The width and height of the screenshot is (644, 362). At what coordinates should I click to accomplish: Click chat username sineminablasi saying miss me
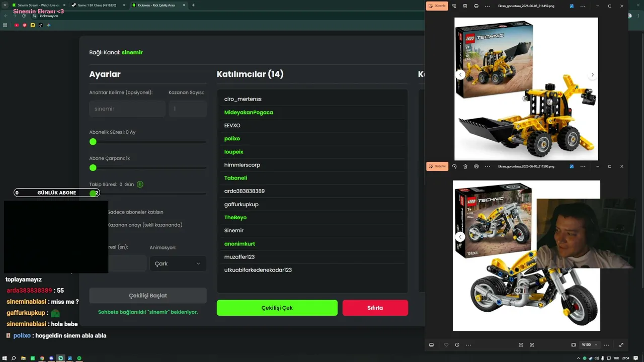(27, 302)
